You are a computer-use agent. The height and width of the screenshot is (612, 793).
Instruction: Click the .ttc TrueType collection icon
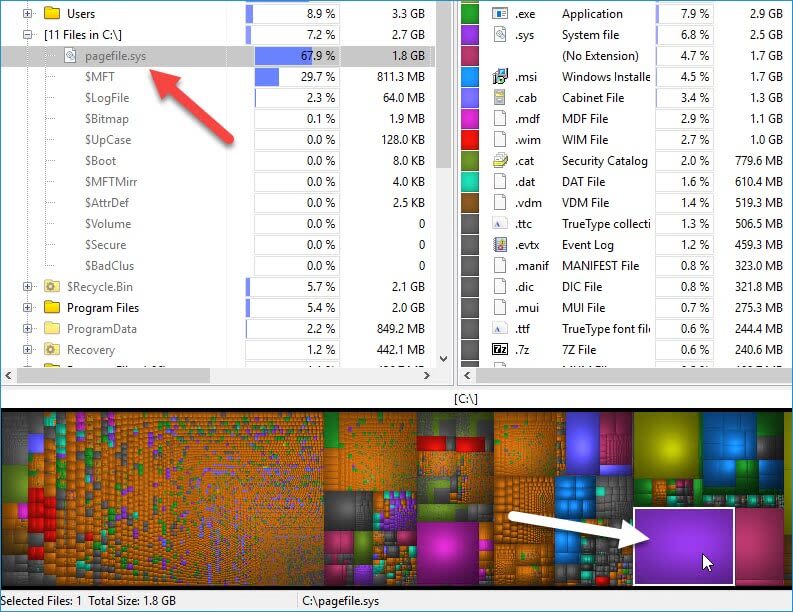pyautogui.click(x=500, y=224)
